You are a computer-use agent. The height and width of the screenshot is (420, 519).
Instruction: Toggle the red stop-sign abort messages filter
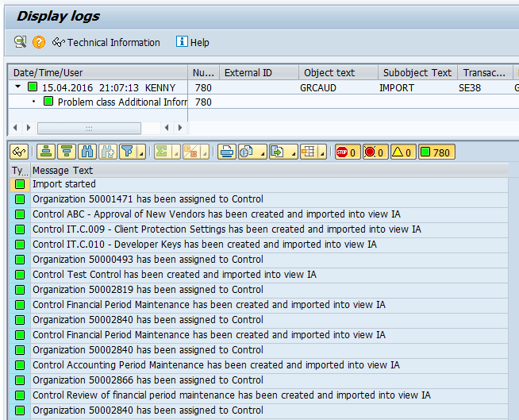pyautogui.click(x=346, y=152)
